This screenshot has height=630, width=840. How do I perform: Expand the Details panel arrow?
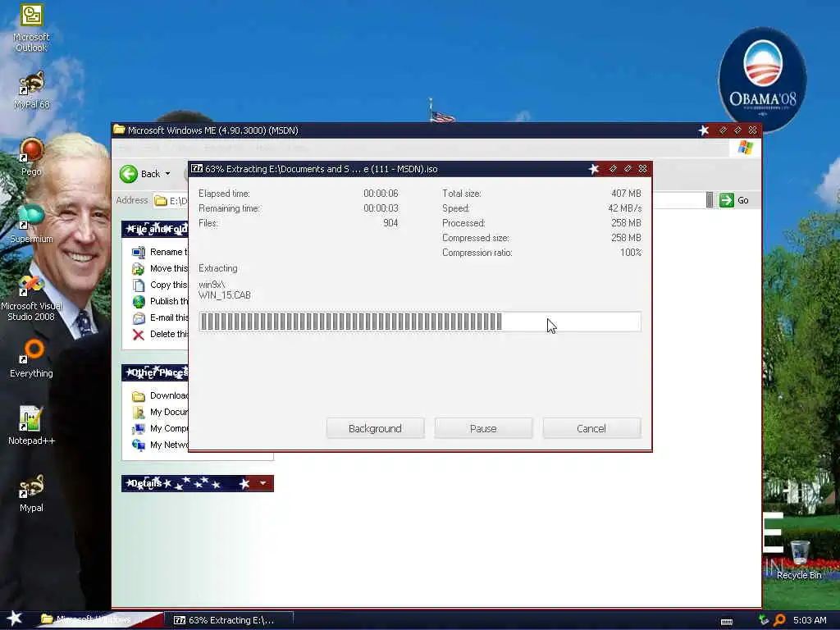coord(262,483)
